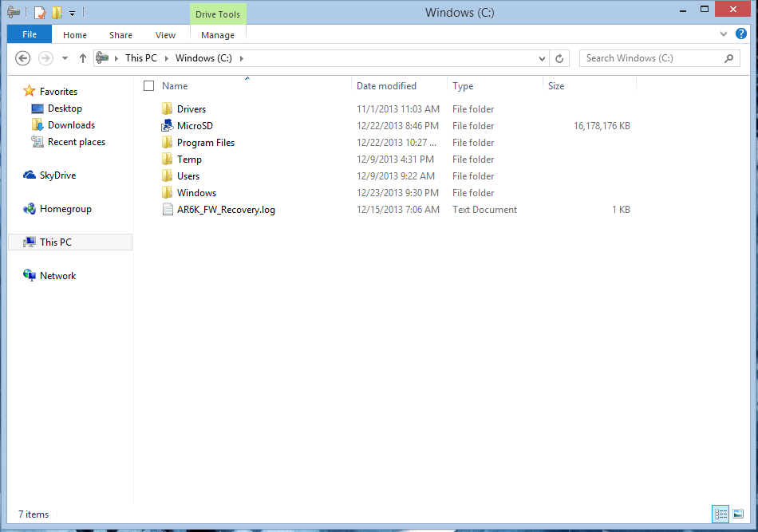Viewport: 758px width, 532px height.
Task: Toggle the select-all checkbox by Name header
Action: [x=148, y=86]
